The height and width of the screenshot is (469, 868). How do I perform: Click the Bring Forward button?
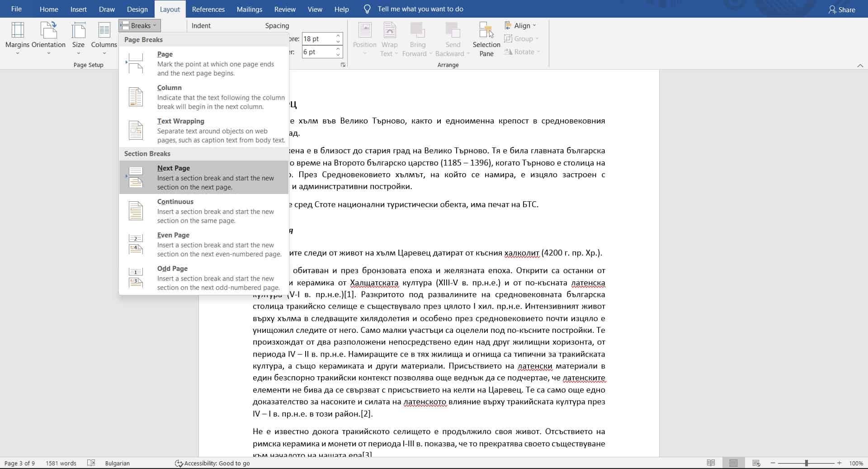click(417, 35)
